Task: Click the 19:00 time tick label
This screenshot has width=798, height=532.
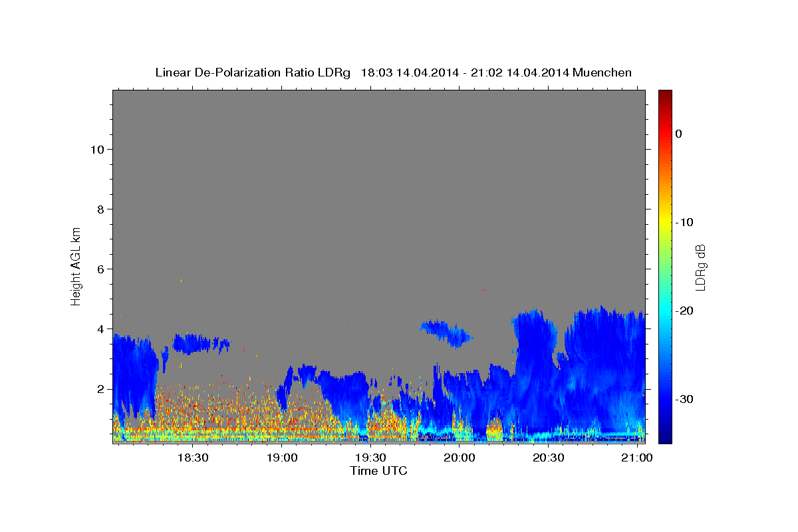Action: 282,458
